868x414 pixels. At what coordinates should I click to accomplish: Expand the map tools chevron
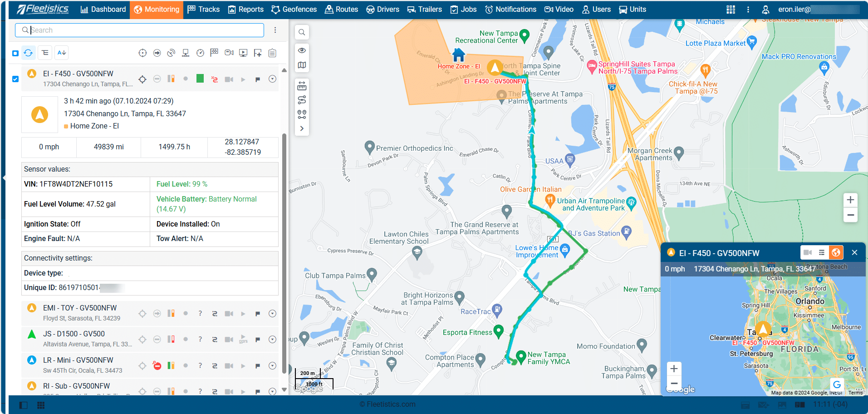[302, 128]
